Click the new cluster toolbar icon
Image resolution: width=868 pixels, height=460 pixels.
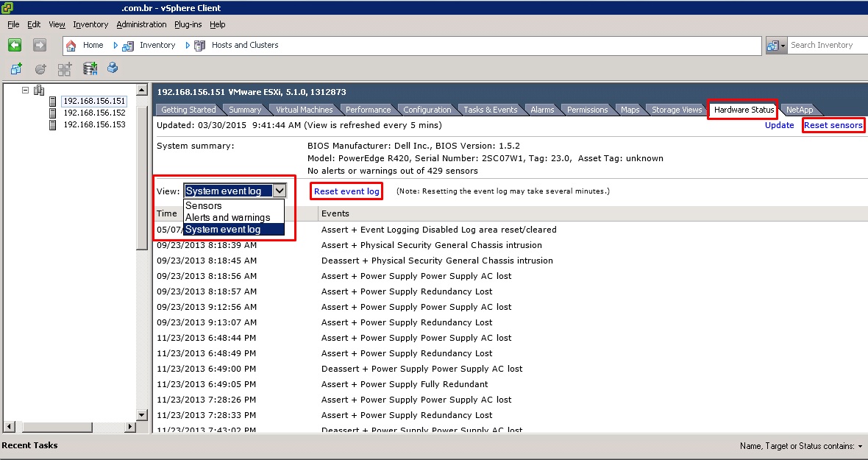pos(65,68)
